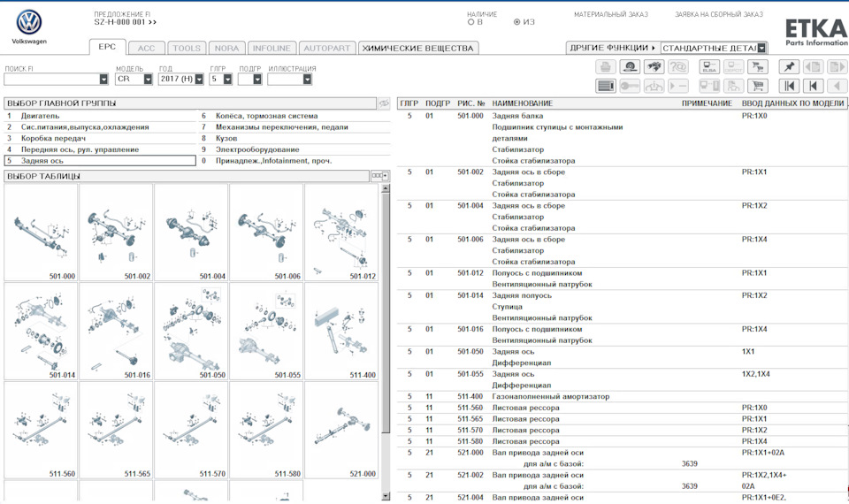Switch to the ACC tab
The image size is (849, 504).
(146, 48)
